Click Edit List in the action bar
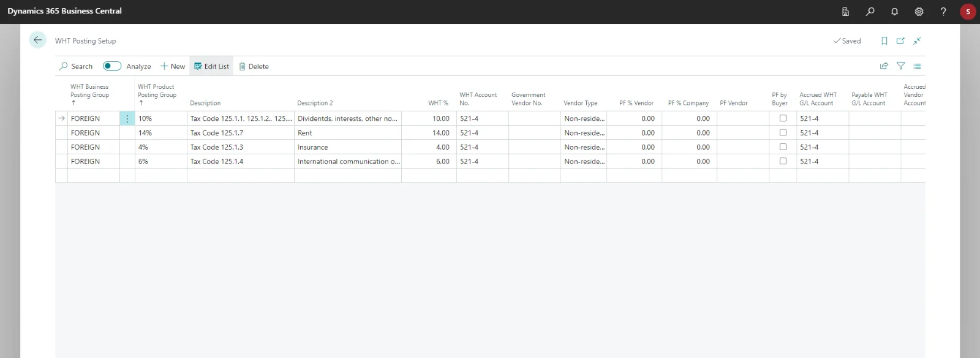Image resolution: width=980 pixels, height=358 pixels. point(211,66)
